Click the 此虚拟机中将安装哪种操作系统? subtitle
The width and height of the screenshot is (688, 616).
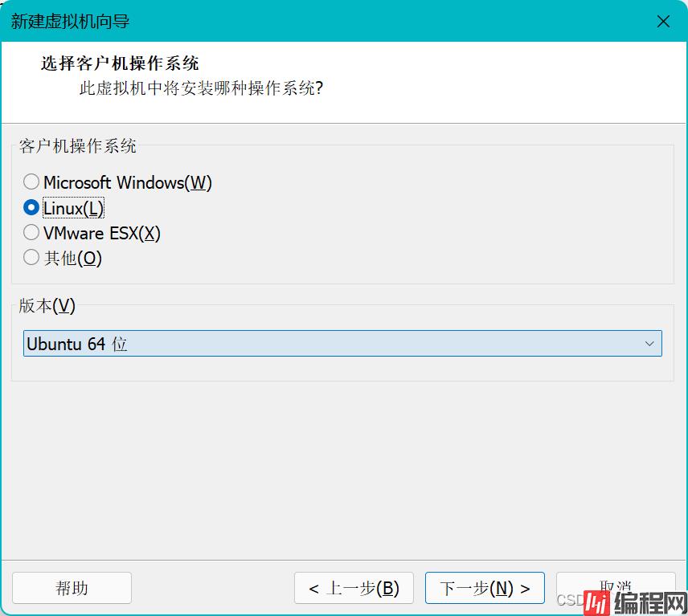201,88
